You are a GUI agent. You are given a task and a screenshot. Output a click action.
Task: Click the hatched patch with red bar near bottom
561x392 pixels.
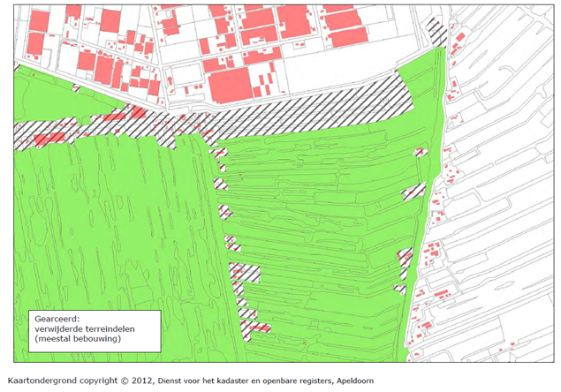(256, 328)
